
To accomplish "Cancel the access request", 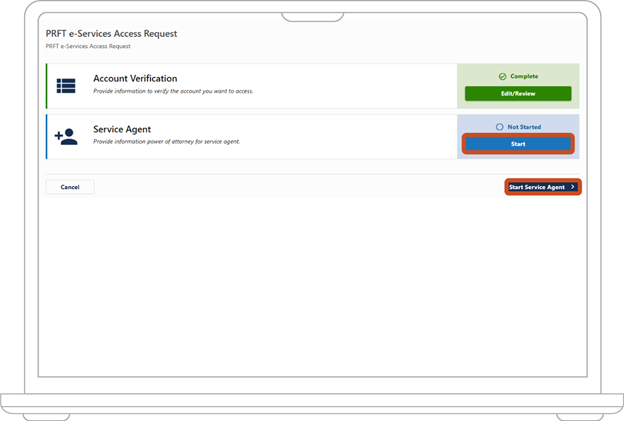I will (70, 187).
